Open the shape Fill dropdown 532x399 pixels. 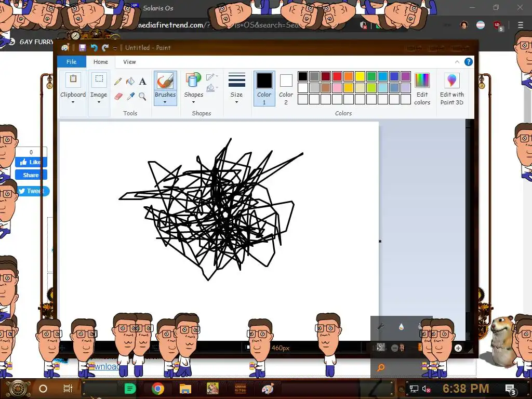point(212,88)
